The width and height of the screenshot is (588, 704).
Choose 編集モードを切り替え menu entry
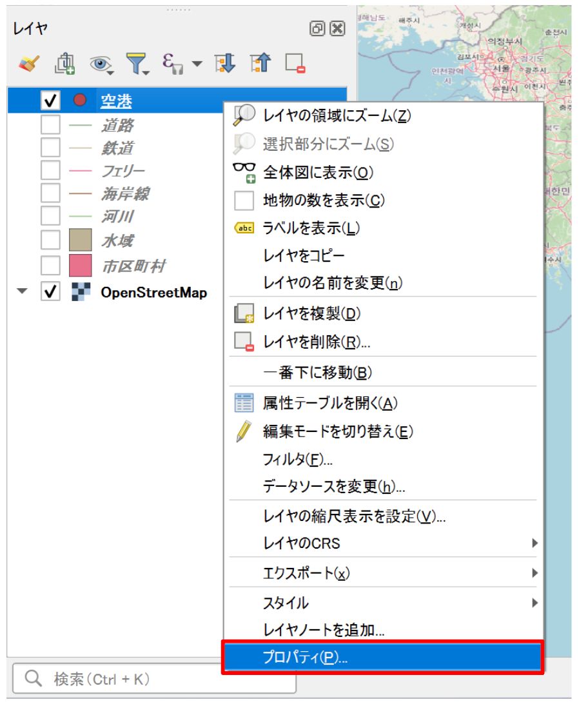pyautogui.click(x=384, y=431)
